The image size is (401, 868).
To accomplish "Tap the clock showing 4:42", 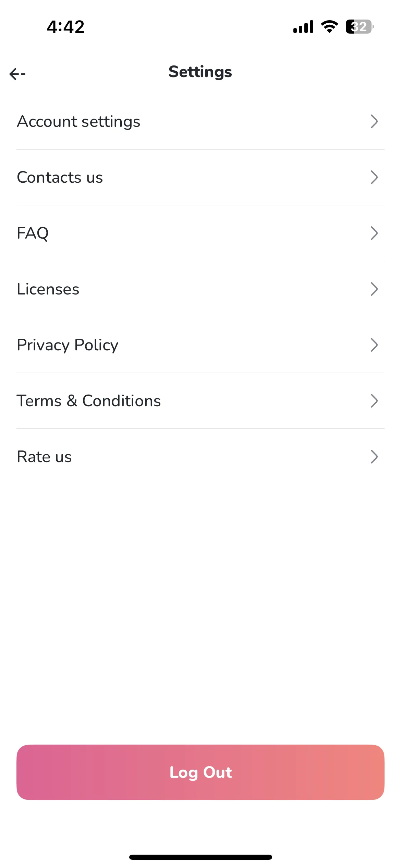I will coord(65,27).
